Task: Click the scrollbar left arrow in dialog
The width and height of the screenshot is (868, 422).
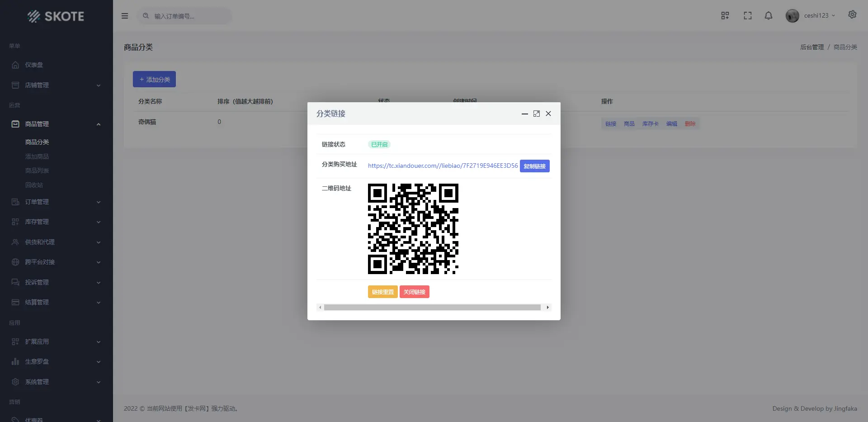Action: 320,308
